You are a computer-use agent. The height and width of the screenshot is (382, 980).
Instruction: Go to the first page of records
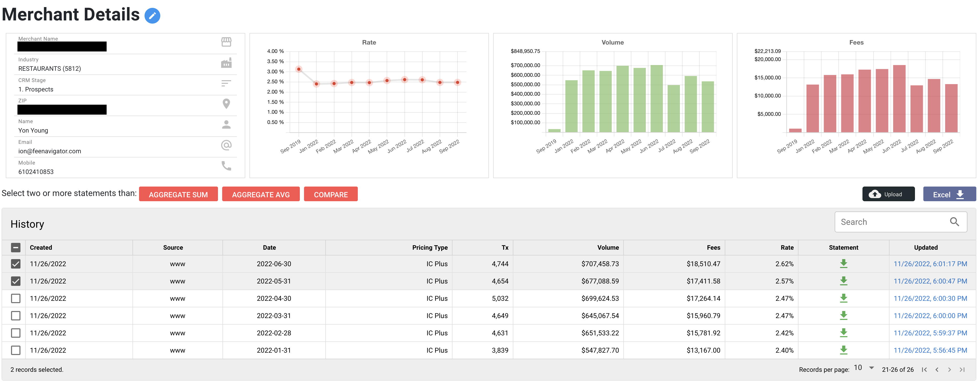click(924, 369)
